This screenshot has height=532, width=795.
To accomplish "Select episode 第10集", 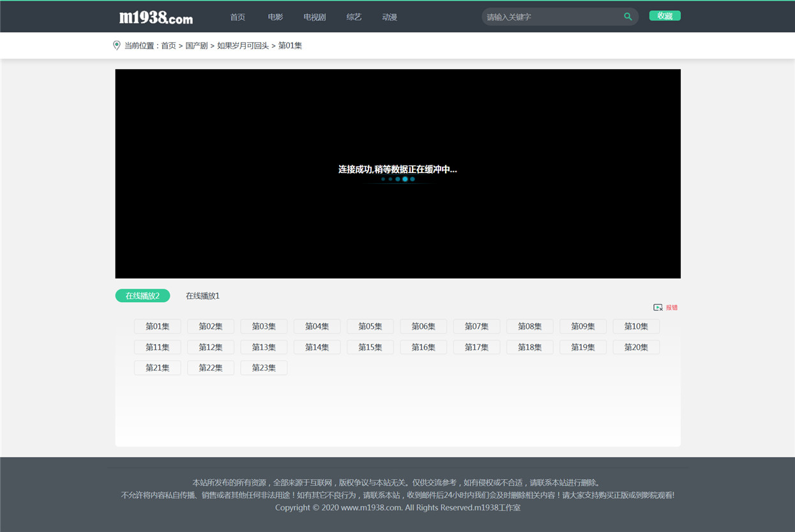I will tap(636, 326).
